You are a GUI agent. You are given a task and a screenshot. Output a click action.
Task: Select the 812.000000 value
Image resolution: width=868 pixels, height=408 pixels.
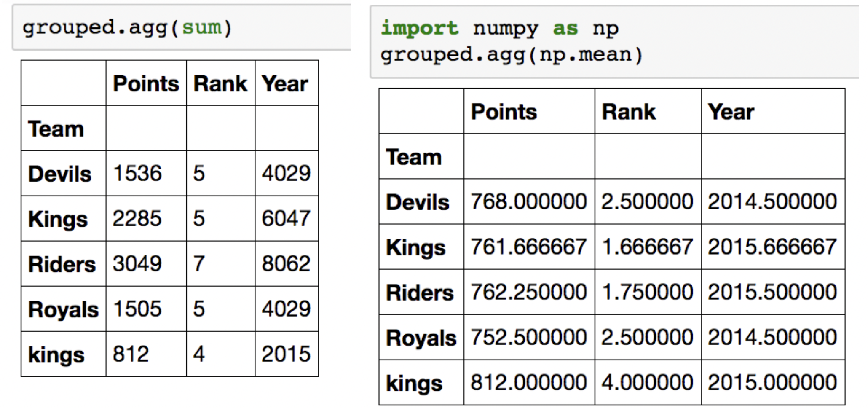pos(529,382)
